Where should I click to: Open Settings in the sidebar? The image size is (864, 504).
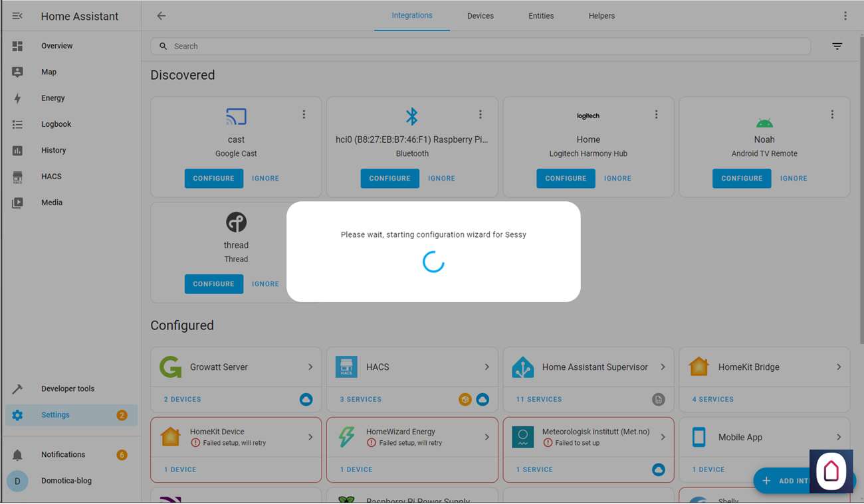coord(71,415)
